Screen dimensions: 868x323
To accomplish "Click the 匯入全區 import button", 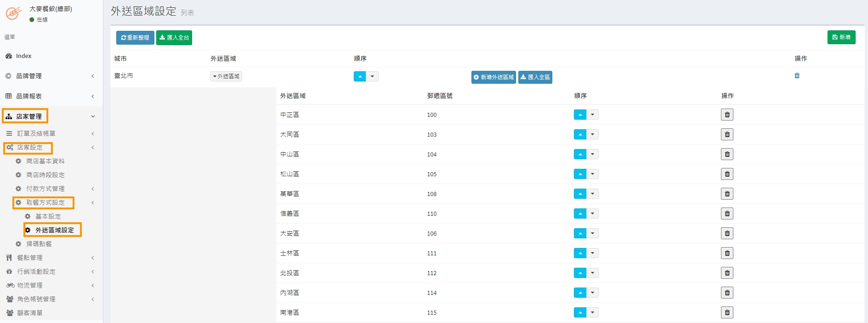I will click(535, 77).
